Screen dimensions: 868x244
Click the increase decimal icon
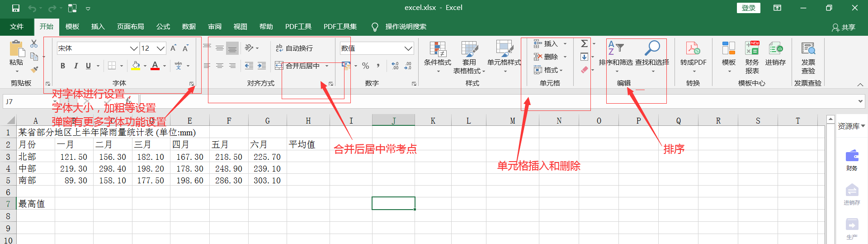395,66
